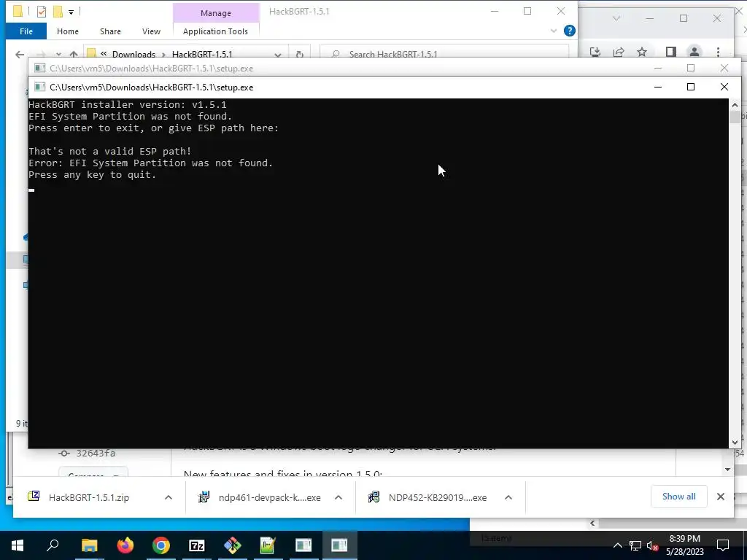Launch Firefox from the taskbar
Image resolution: width=747 pixels, height=560 pixels.
(125, 545)
